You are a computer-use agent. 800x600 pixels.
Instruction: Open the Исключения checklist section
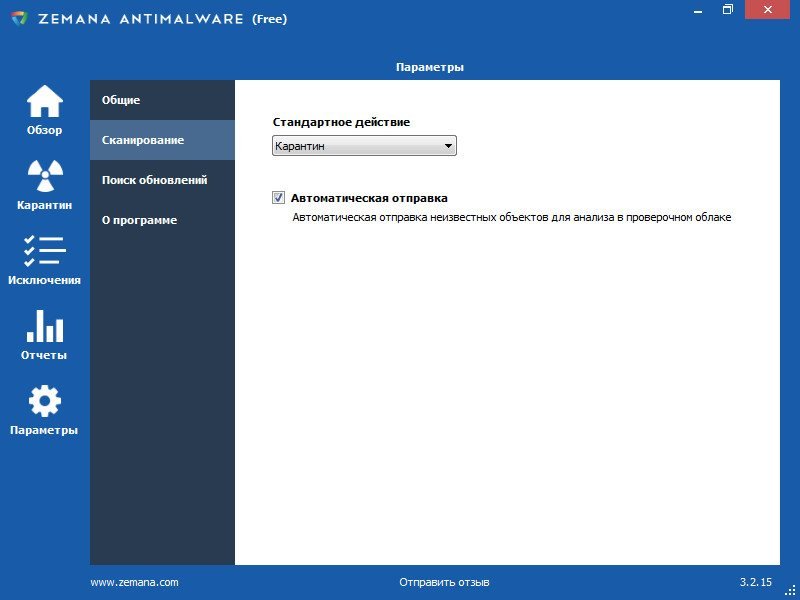[x=44, y=260]
